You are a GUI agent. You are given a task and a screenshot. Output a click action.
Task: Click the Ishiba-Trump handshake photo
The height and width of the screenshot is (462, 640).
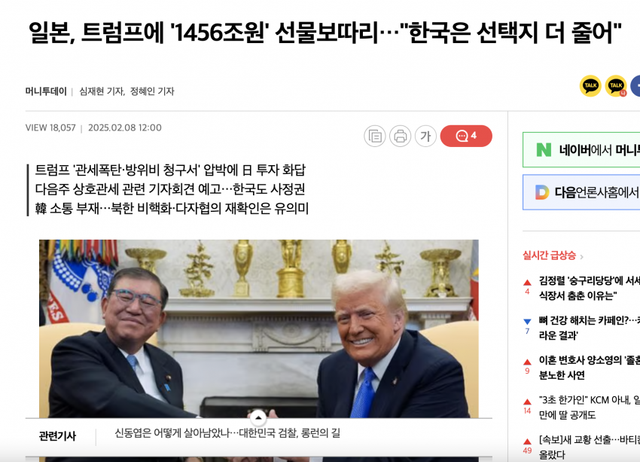coord(259,328)
